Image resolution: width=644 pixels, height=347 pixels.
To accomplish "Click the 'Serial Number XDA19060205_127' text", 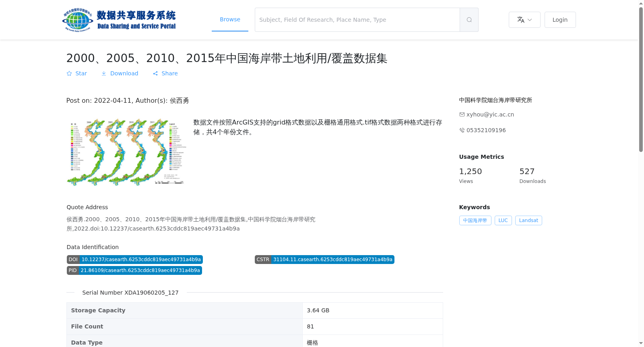I will coord(130,293).
